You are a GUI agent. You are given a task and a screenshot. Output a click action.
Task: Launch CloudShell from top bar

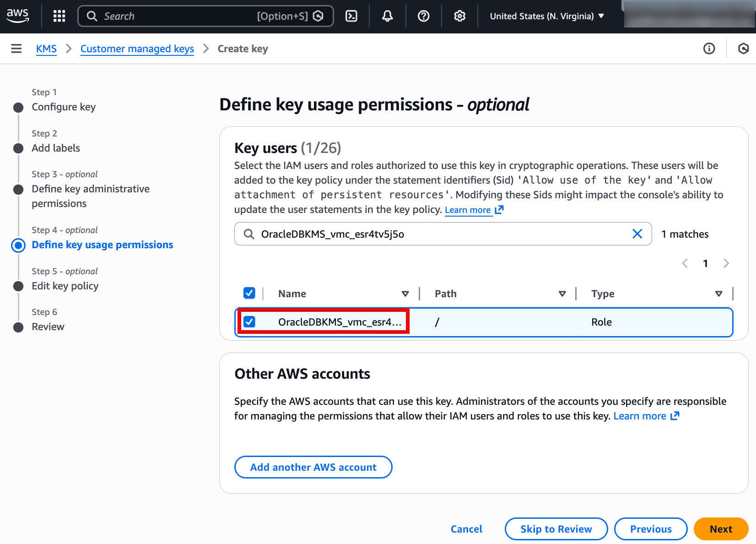point(351,16)
